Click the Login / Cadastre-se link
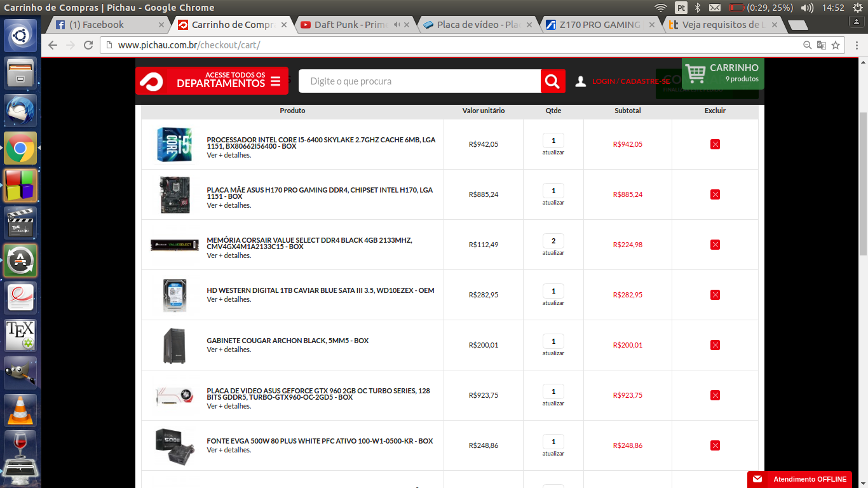This screenshot has height=488, width=868. [631, 81]
